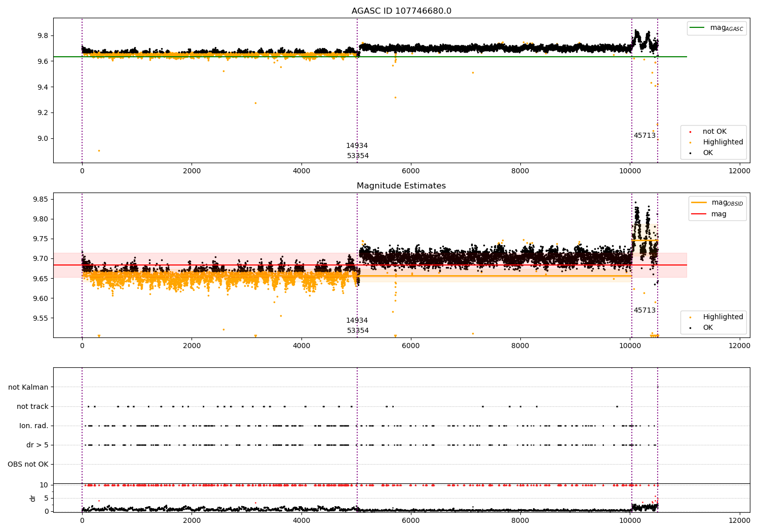The height and width of the screenshot is (532, 760).
Task: Click the 9.0 y-axis tick on top plot
Action: pyautogui.click(x=42, y=138)
